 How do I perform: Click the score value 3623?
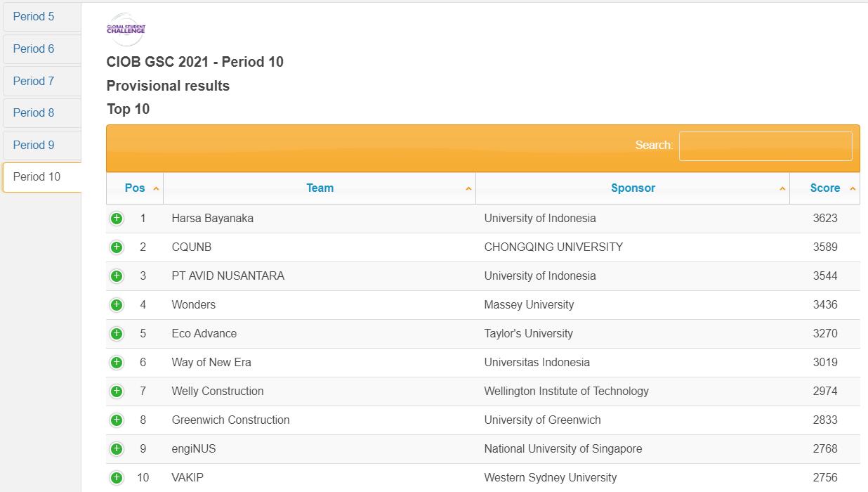[825, 219]
